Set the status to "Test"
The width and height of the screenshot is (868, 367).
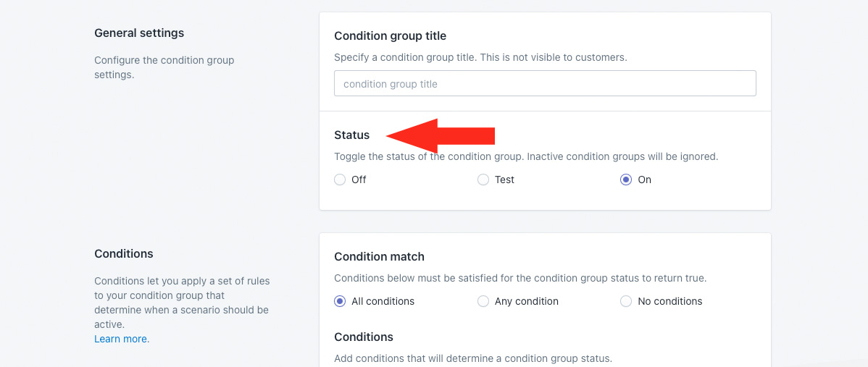[483, 180]
